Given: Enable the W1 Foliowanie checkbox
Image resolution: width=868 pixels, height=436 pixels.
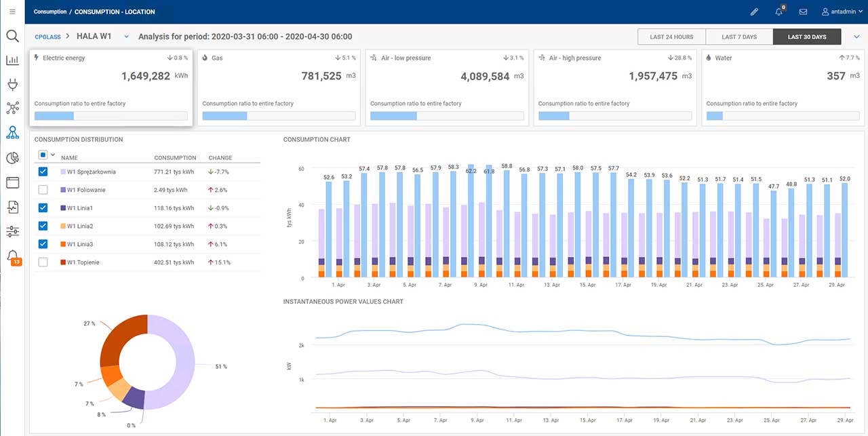Looking at the screenshot, I should coord(43,190).
